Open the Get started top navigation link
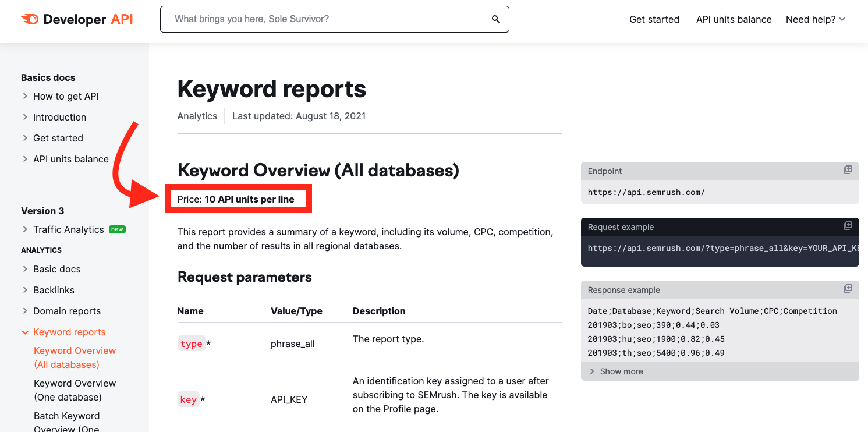Image resolution: width=868 pixels, height=432 pixels. tap(654, 19)
